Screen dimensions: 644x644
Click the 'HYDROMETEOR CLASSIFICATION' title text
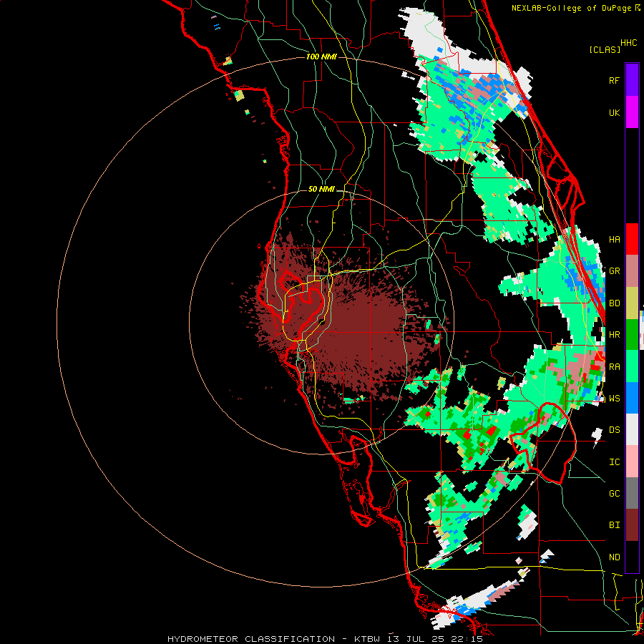pyautogui.click(x=251, y=639)
